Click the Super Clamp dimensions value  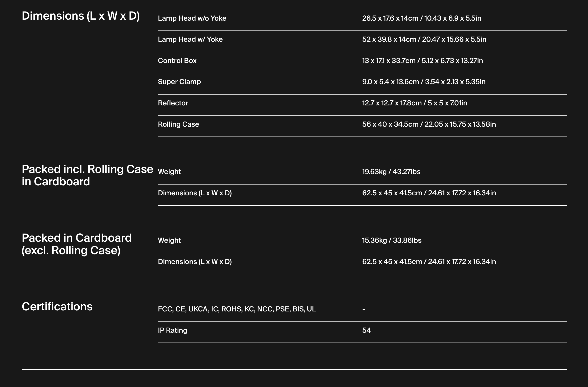coord(424,82)
